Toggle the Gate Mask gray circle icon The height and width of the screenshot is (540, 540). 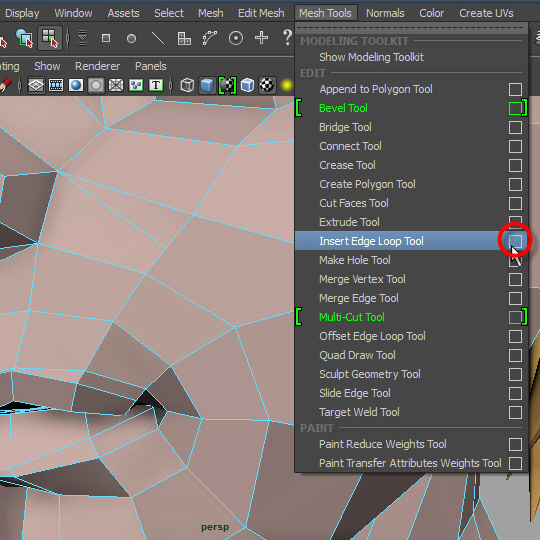pyautogui.click(x=96, y=85)
